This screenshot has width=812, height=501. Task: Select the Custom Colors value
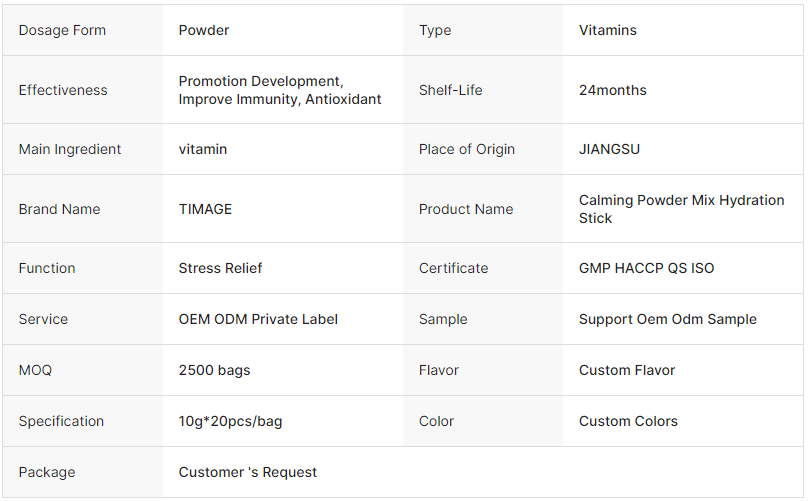click(x=628, y=421)
